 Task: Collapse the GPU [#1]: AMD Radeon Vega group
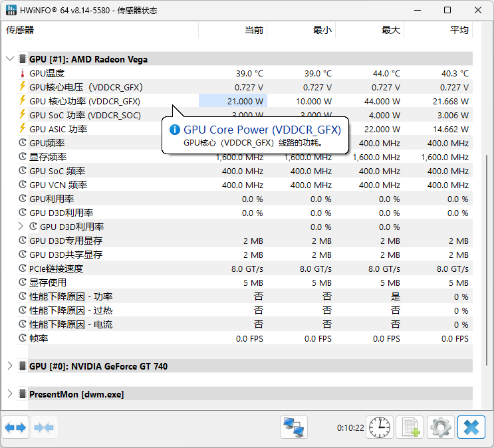coord(9,59)
